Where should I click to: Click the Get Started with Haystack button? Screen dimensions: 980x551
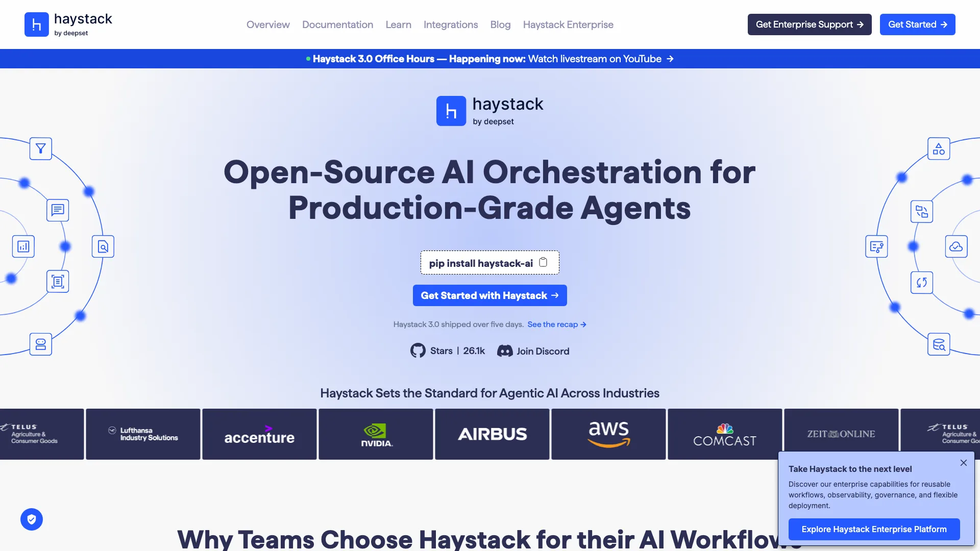(x=490, y=295)
